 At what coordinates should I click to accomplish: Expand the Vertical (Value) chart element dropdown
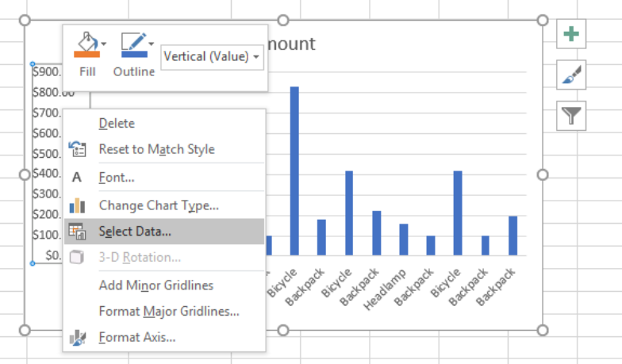tap(256, 57)
